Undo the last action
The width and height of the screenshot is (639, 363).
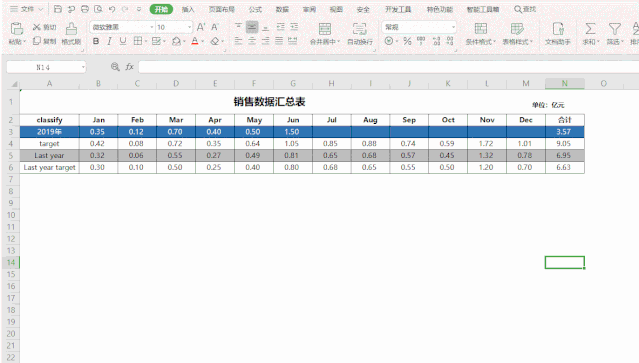click(112, 9)
